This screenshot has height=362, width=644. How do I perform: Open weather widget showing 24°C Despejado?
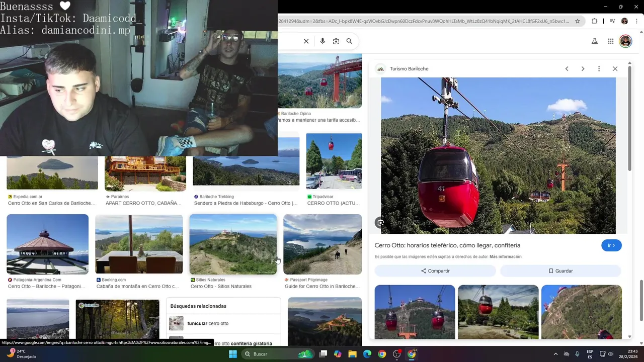(21, 354)
